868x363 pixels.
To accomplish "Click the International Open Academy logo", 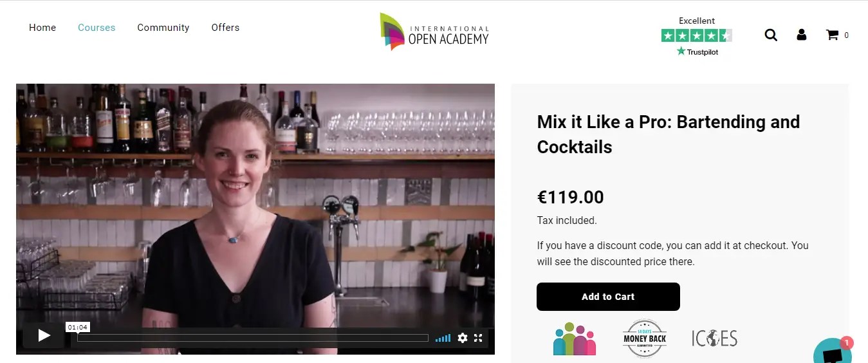I will coord(434,32).
